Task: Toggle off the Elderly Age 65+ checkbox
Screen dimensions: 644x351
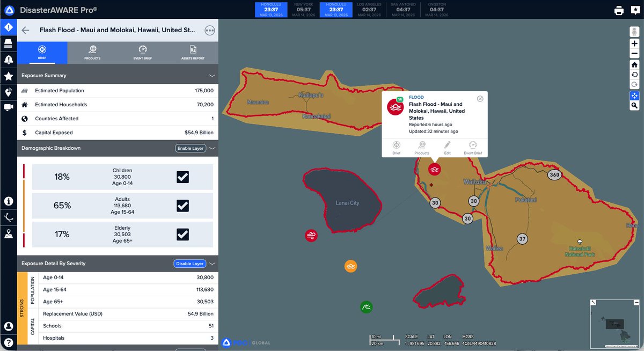Action: click(182, 234)
